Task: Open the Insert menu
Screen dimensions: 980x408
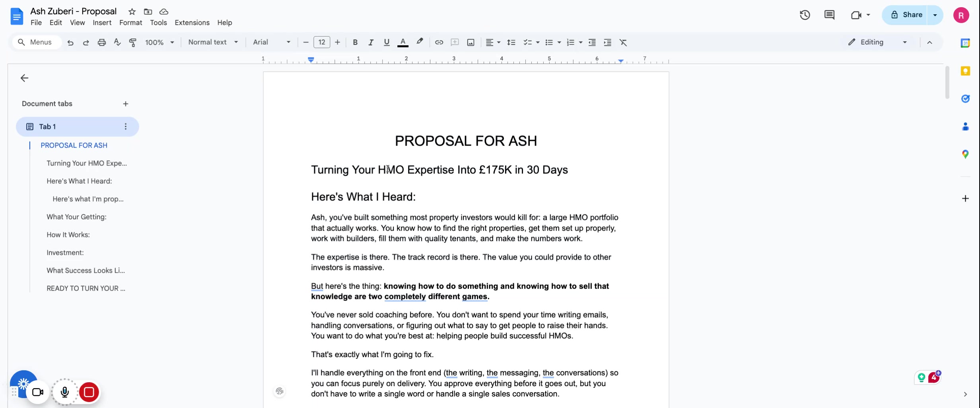Action: pos(102,23)
